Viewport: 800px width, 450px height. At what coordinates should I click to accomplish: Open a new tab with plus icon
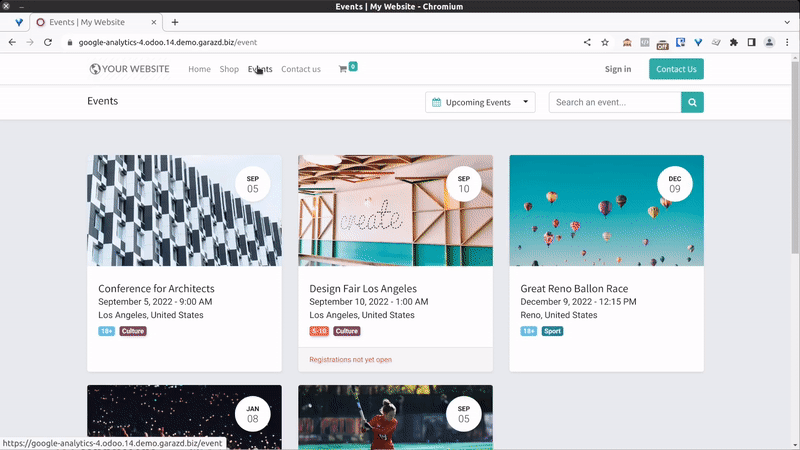coord(175,22)
